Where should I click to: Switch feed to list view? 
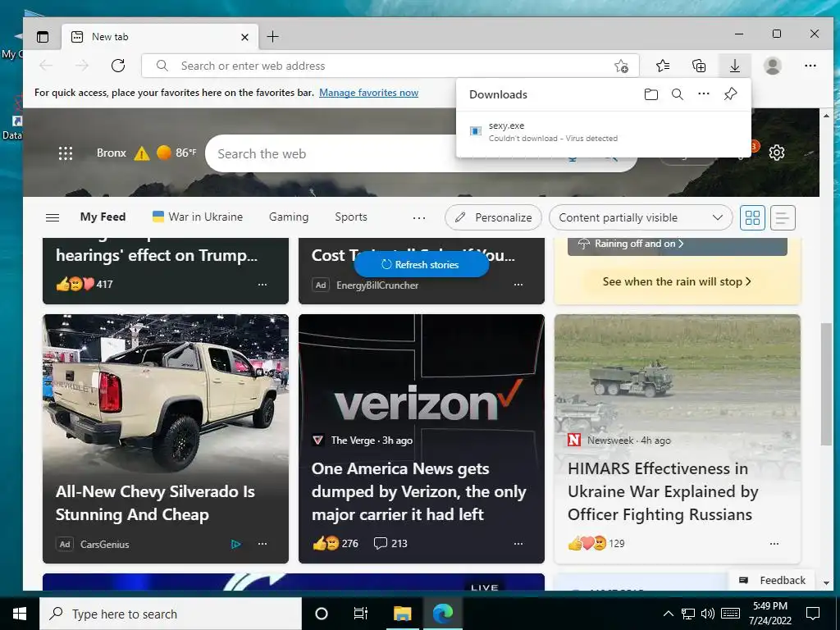(x=782, y=217)
